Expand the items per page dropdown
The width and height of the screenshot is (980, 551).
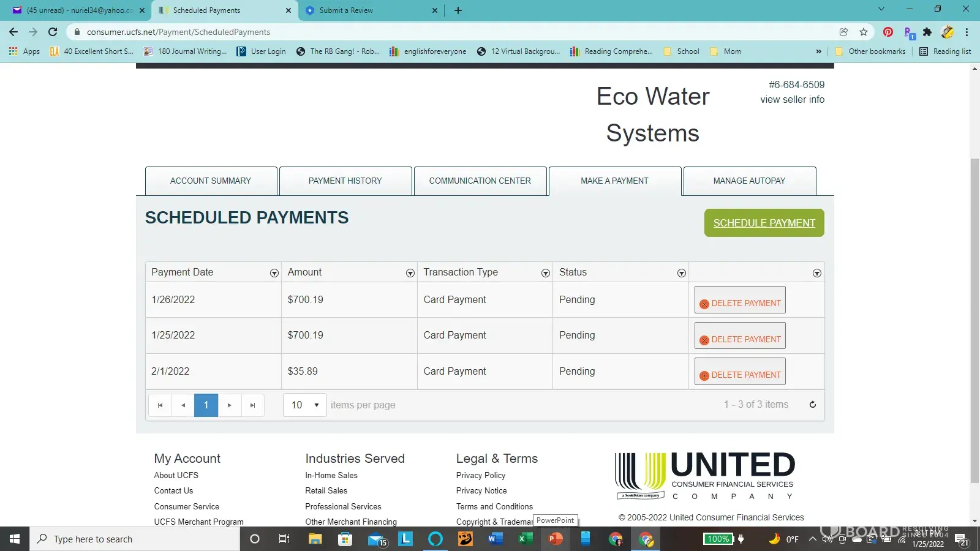click(305, 405)
